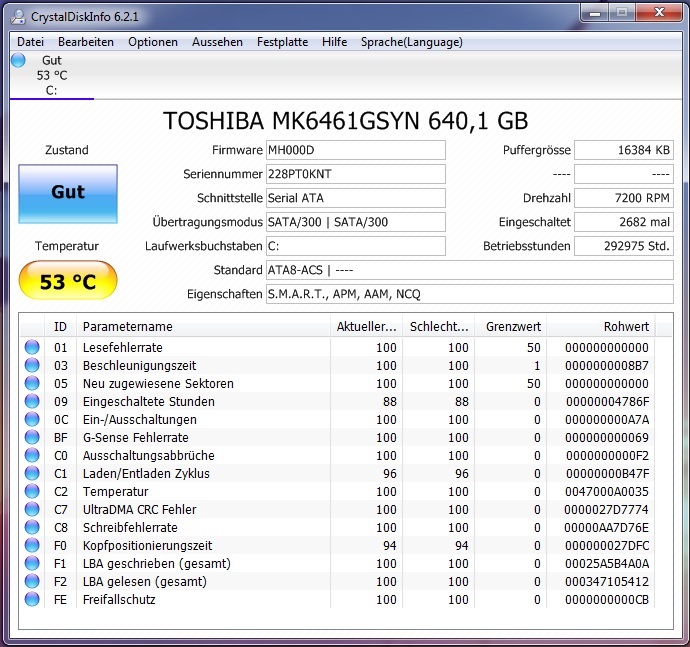Open the Festplatte menu
690x647 pixels.
[283, 42]
